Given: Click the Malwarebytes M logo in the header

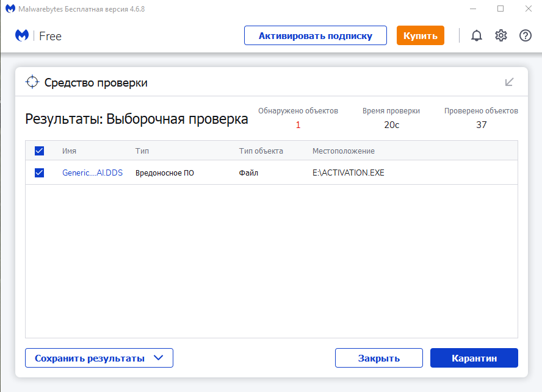Looking at the screenshot, I should tap(22, 35).
